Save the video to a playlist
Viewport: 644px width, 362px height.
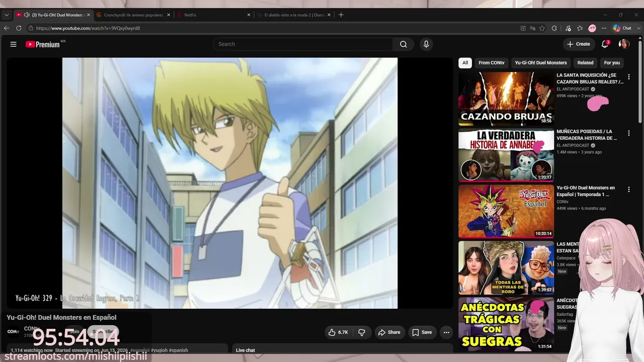pos(422,332)
